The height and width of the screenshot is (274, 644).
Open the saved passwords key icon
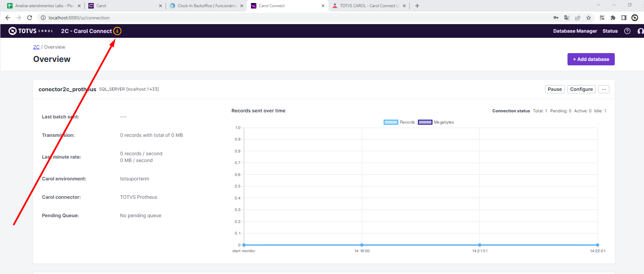coord(556,18)
